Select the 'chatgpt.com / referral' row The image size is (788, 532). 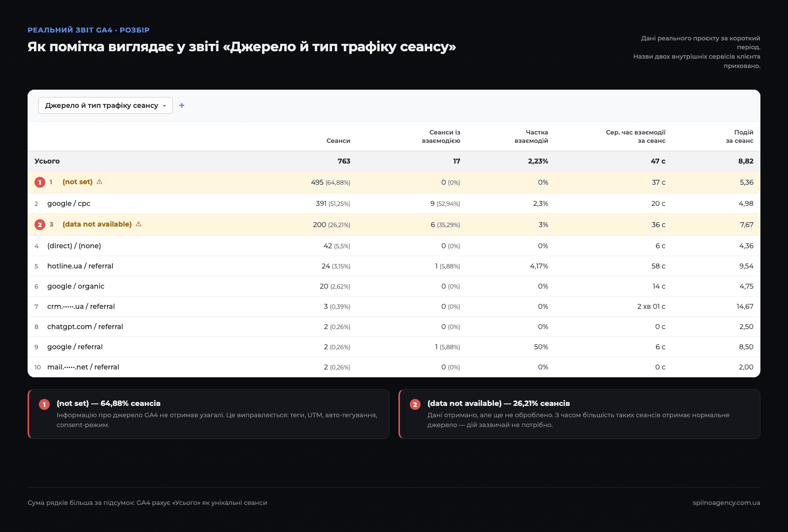[394, 327]
